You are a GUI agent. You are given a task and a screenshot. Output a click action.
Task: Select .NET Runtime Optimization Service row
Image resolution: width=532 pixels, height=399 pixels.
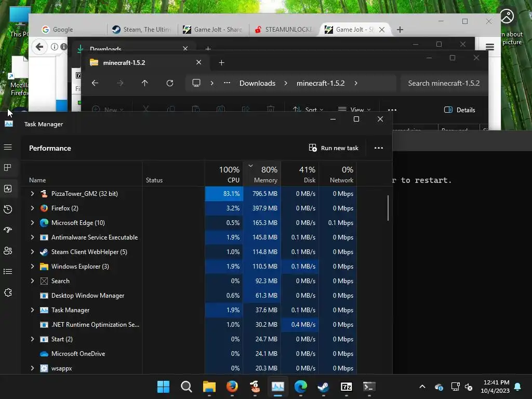tap(189, 325)
